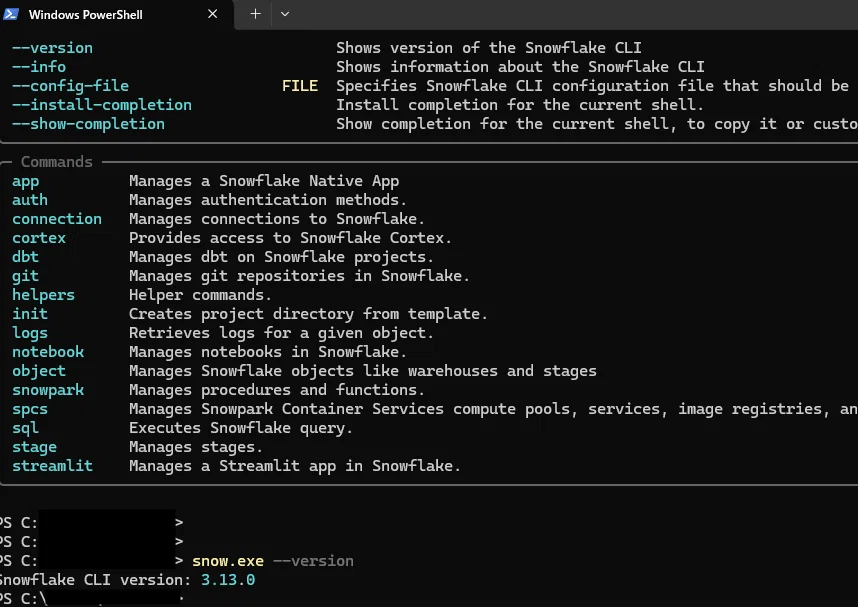Click the connection command name
The height and width of the screenshot is (607, 858).
57,219
